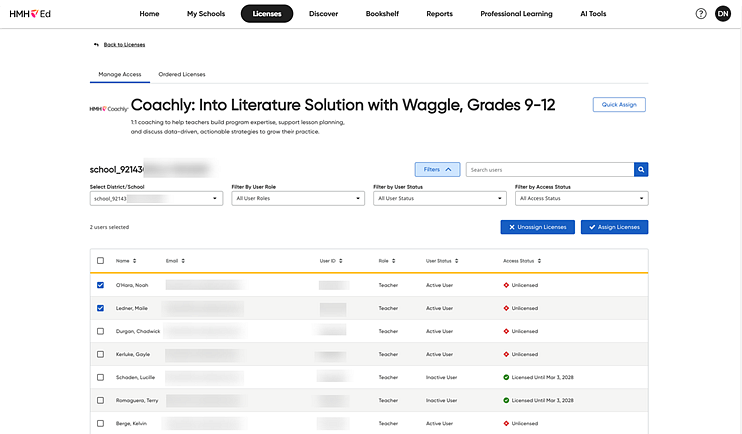Sort by User Status column arrows
The image size is (742, 434).
(457, 261)
